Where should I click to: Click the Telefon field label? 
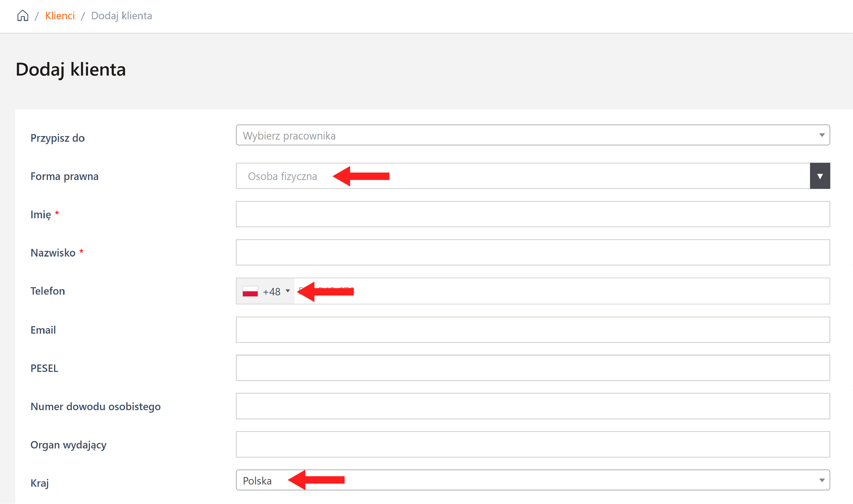[x=48, y=291]
